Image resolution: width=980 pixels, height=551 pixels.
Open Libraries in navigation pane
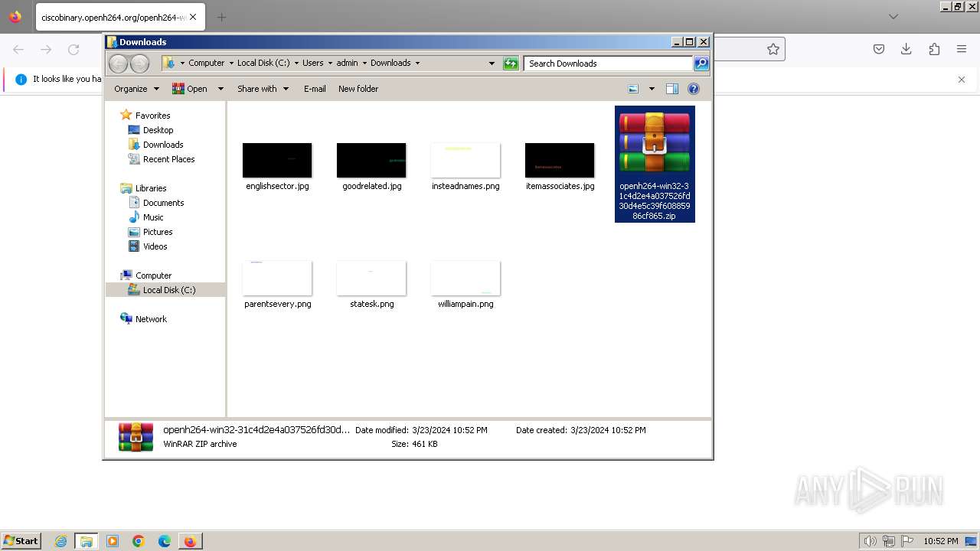(x=151, y=188)
